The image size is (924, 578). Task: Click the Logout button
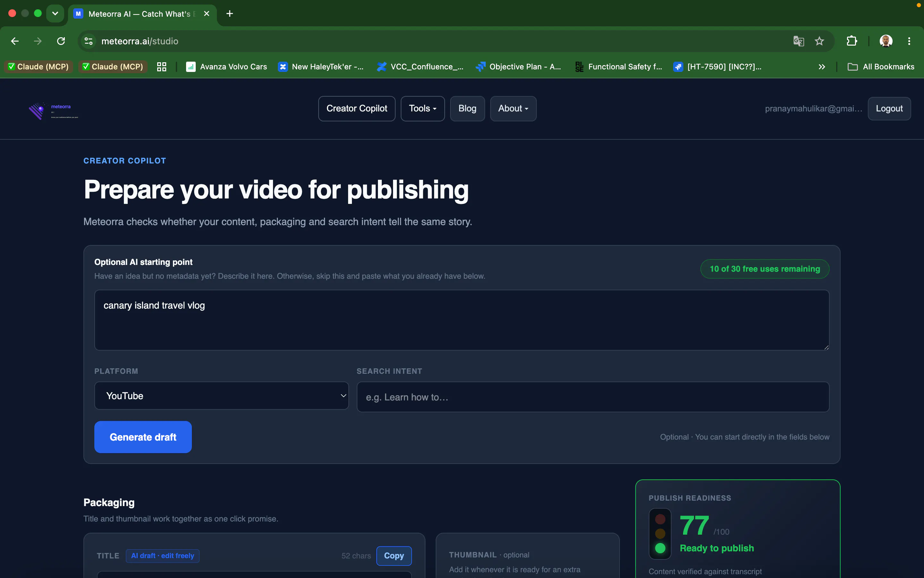[x=889, y=109]
